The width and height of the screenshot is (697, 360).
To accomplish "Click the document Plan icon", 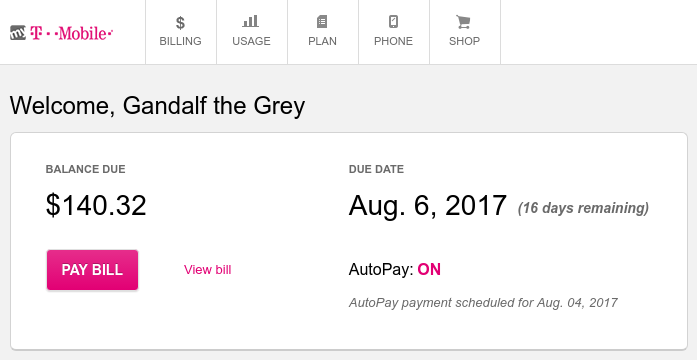I will [322, 21].
